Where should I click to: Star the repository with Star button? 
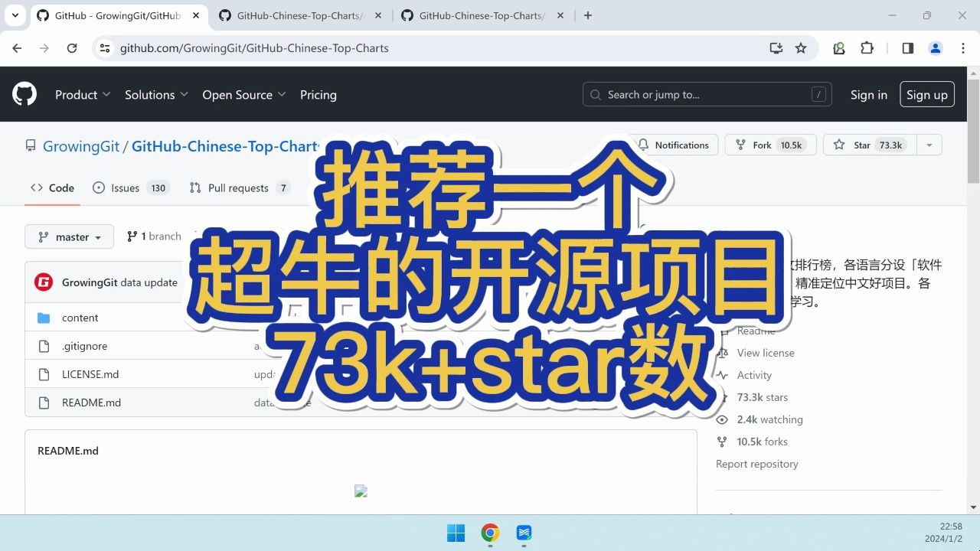(869, 145)
